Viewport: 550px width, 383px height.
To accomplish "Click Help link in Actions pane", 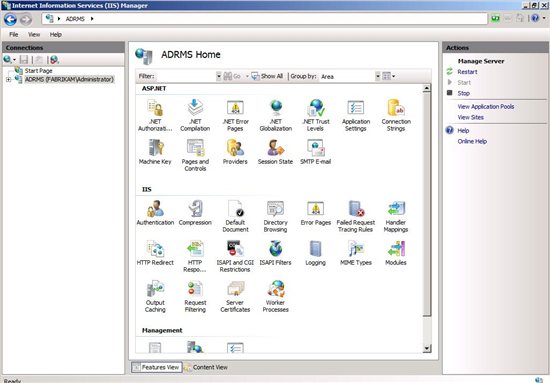I will [463, 130].
